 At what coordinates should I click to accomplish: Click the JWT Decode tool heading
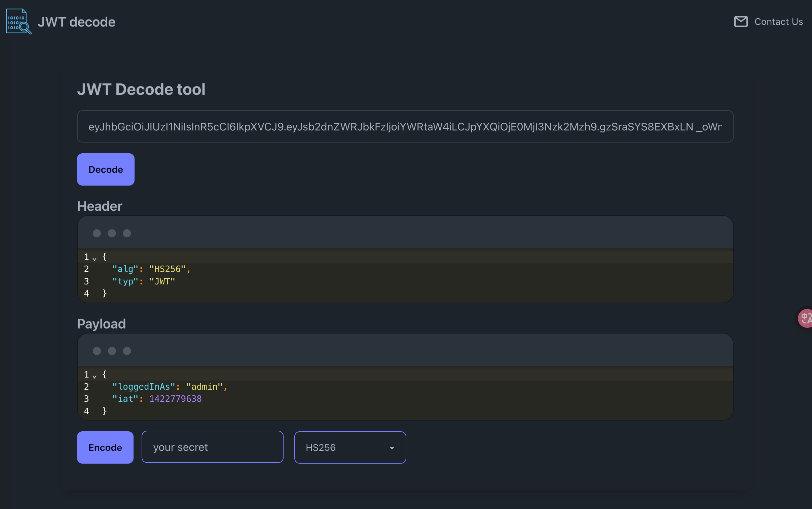pyautogui.click(x=141, y=89)
